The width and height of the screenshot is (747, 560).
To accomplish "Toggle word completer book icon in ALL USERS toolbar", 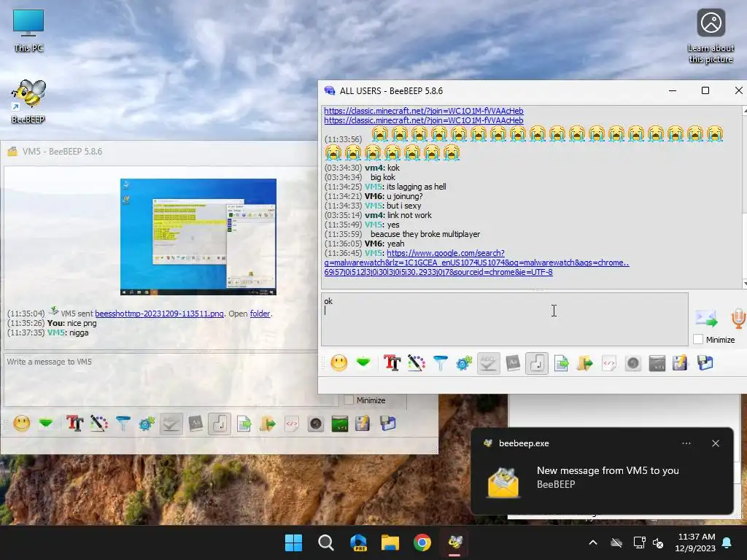I will pos(513,363).
